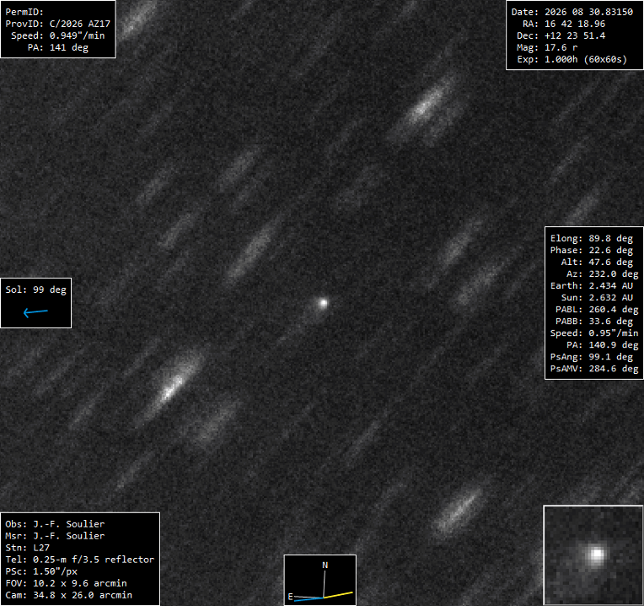
Task: Click the bright comet nucleus in center
Action: 323,303
